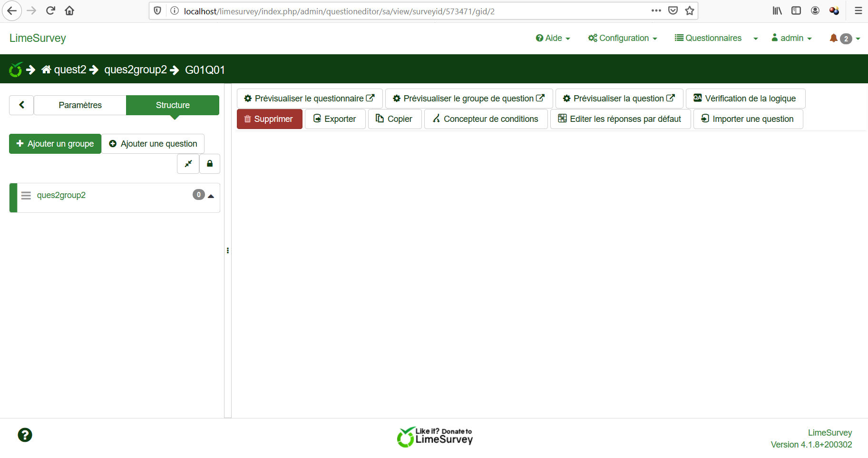This screenshot has width=868, height=458.
Task: Collapse the ques2group2 group arrow
Action: [211, 196]
